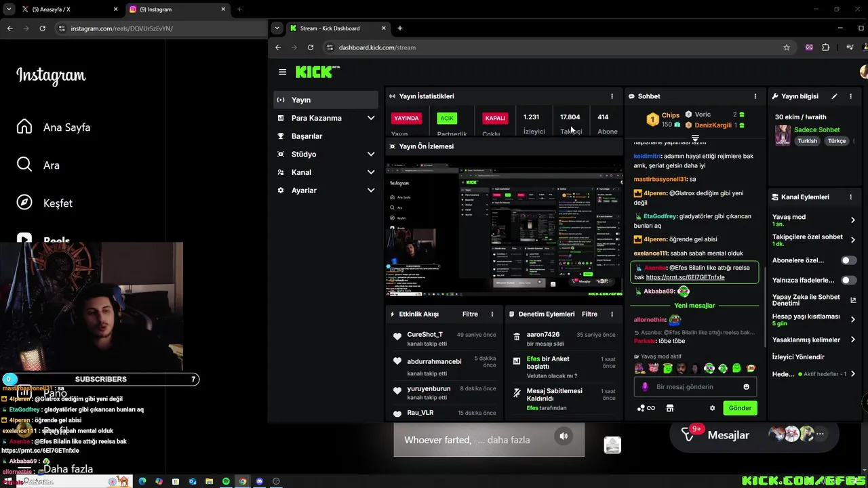Open Sohbet panel three-dot menu
This screenshot has height=488, width=868.
pyautogui.click(x=755, y=96)
